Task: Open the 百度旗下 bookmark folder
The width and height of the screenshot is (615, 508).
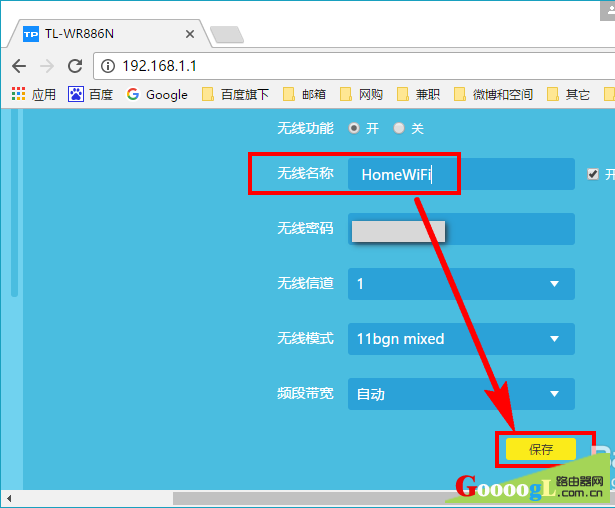Action: click(235, 95)
